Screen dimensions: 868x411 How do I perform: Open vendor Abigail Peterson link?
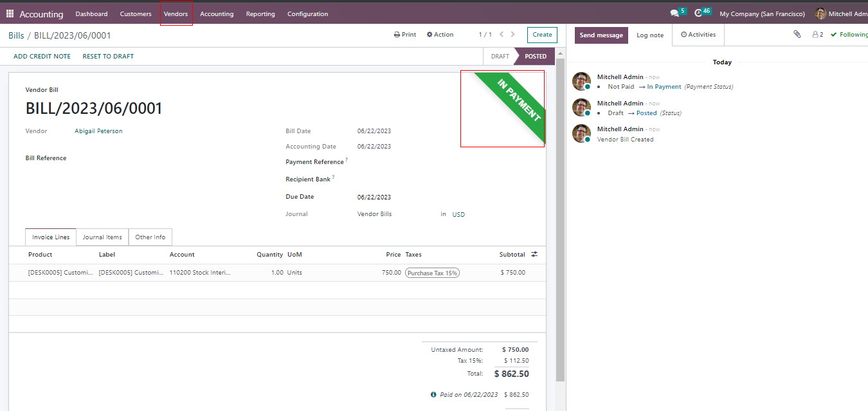98,131
